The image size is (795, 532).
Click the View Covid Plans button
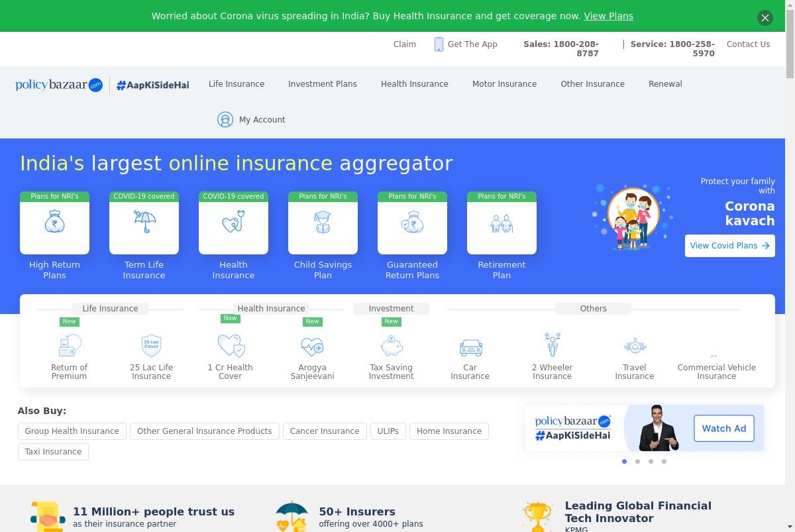pos(730,246)
